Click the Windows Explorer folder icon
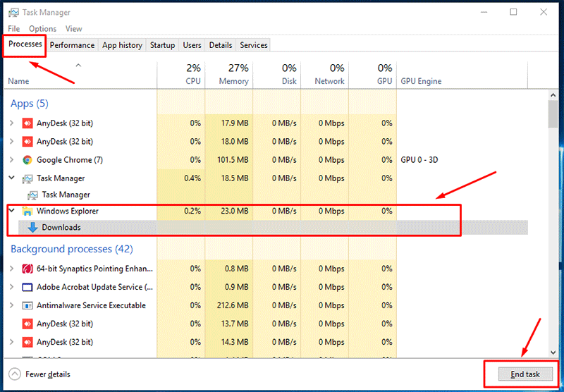This screenshot has height=392, width=564. point(27,211)
